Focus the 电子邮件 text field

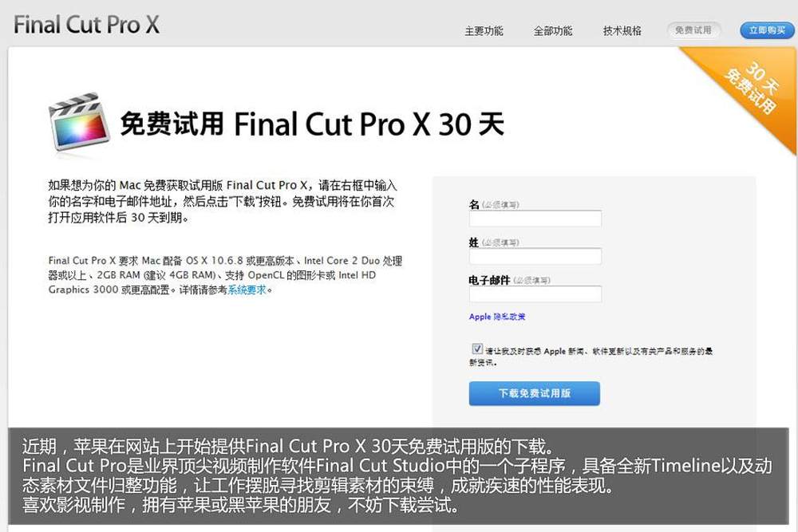coord(535,294)
